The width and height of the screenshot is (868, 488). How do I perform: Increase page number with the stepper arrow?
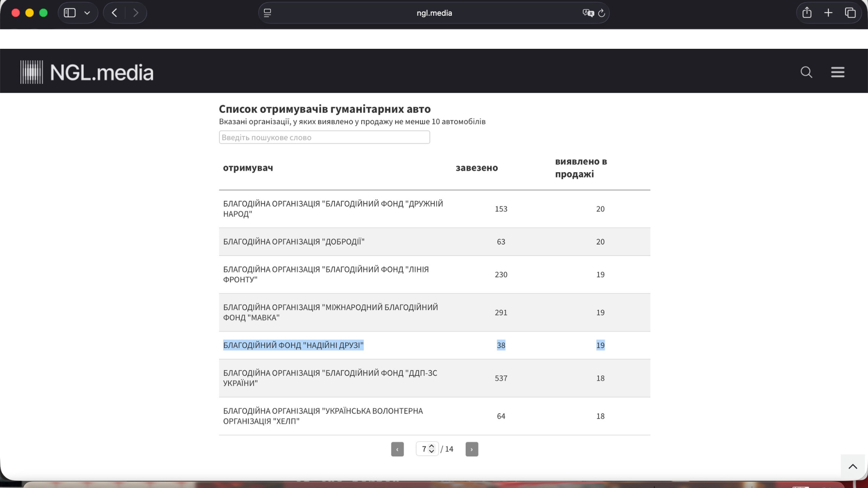click(433, 446)
